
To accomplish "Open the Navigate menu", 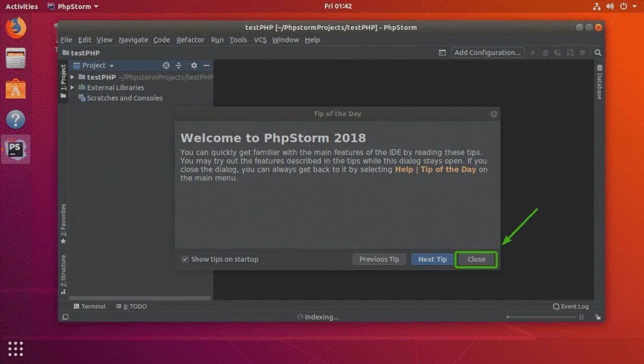I will coord(133,40).
